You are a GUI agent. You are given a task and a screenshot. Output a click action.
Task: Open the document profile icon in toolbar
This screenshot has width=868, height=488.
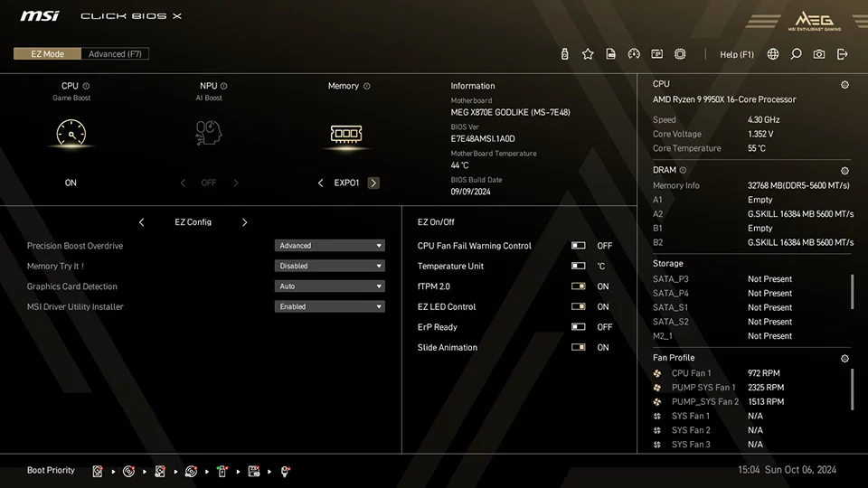[x=610, y=53]
